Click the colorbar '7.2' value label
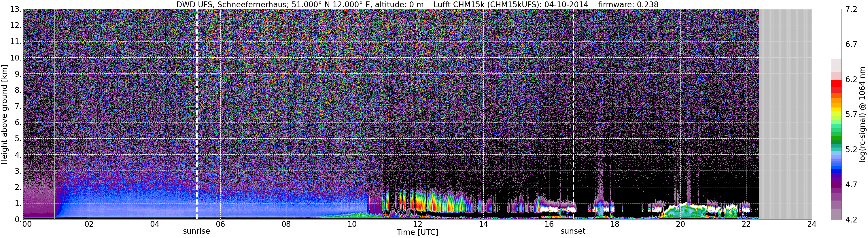868x238 pixels. (x=851, y=9)
